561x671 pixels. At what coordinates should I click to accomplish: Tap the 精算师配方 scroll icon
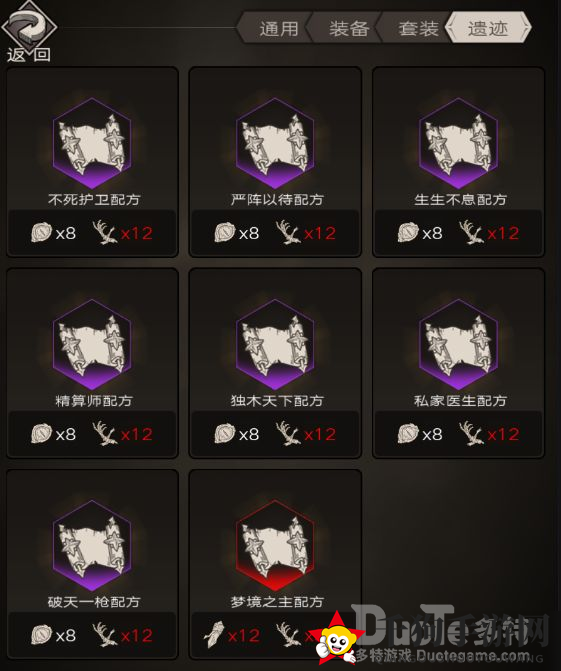(x=92, y=344)
